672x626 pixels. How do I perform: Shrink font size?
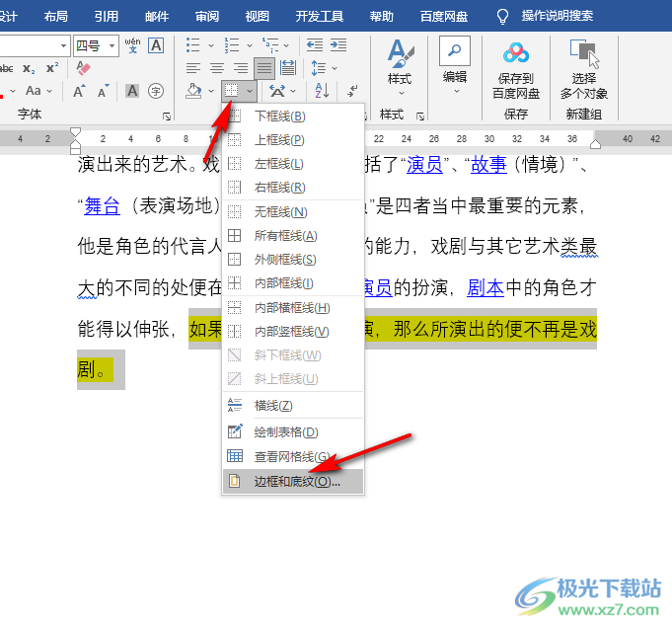tap(104, 91)
